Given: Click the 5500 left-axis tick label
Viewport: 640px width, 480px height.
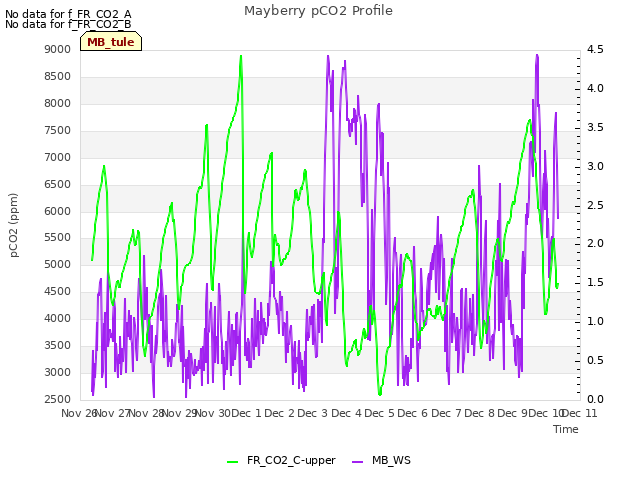Looking at the screenshot, I should [x=58, y=238].
